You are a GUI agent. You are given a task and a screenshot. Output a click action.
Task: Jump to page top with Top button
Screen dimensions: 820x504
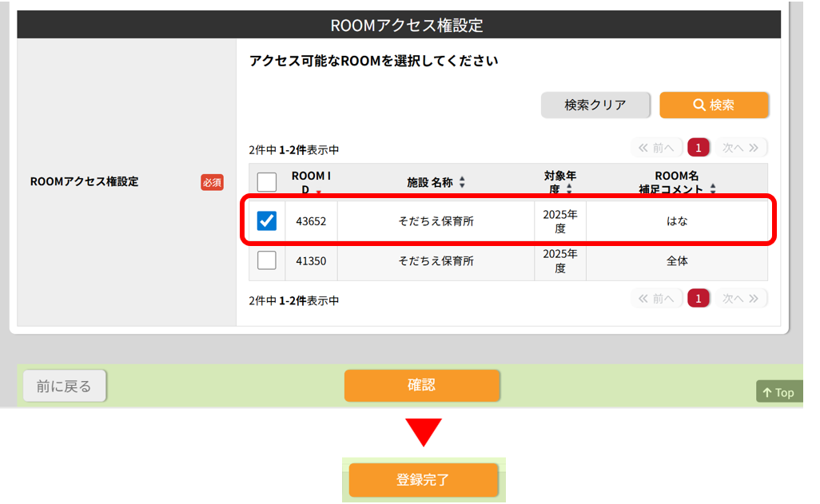coord(778,392)
